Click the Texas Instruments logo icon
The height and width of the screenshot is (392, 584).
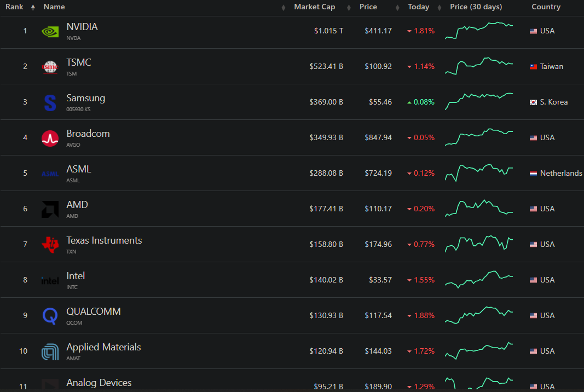click(50, 245)
